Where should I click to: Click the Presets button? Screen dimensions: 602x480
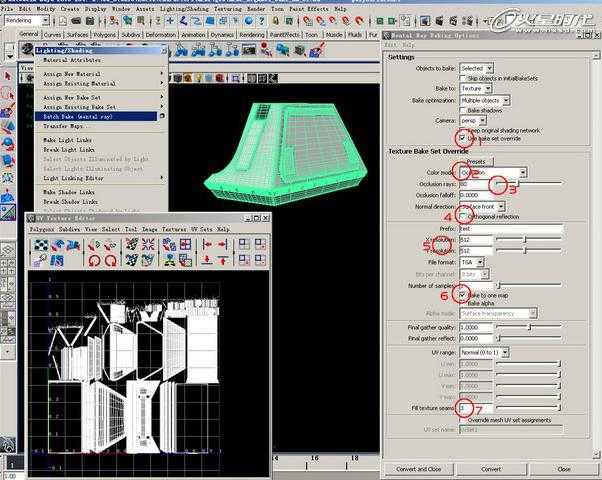[x=476, y=161]
